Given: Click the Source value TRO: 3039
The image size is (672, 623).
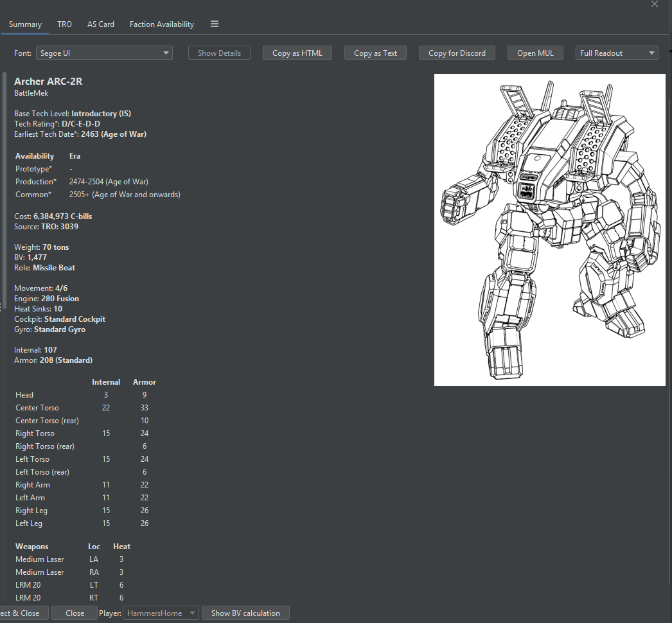Looking at the screenshot, I should (x=60, y=227).
